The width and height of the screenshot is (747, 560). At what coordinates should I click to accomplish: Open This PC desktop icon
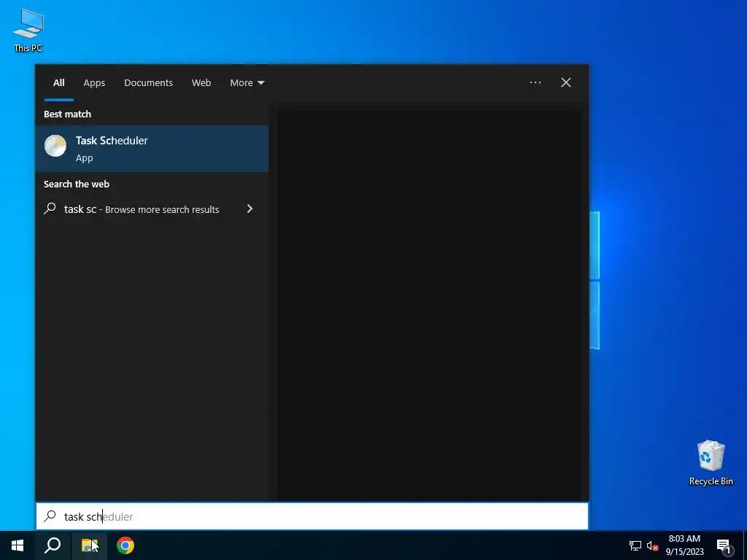[28, 31]
